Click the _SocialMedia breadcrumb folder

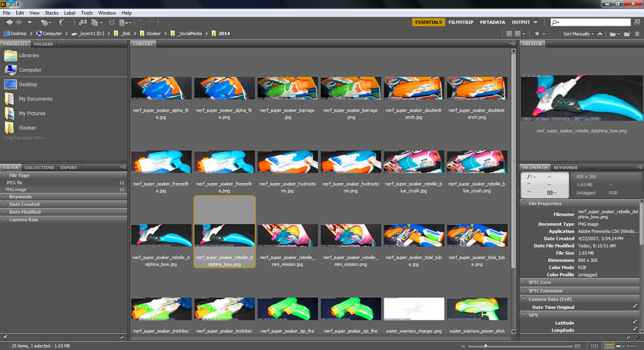click(x=186, y=34)
